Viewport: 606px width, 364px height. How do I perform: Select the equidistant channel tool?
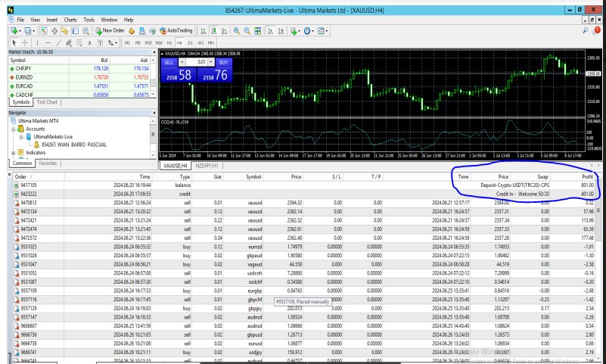68,43
